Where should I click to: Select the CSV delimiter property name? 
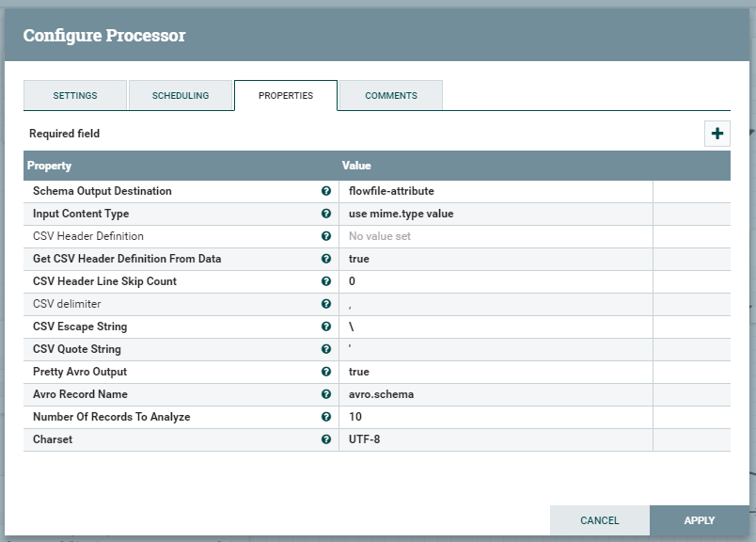click(x=67, y=304)
